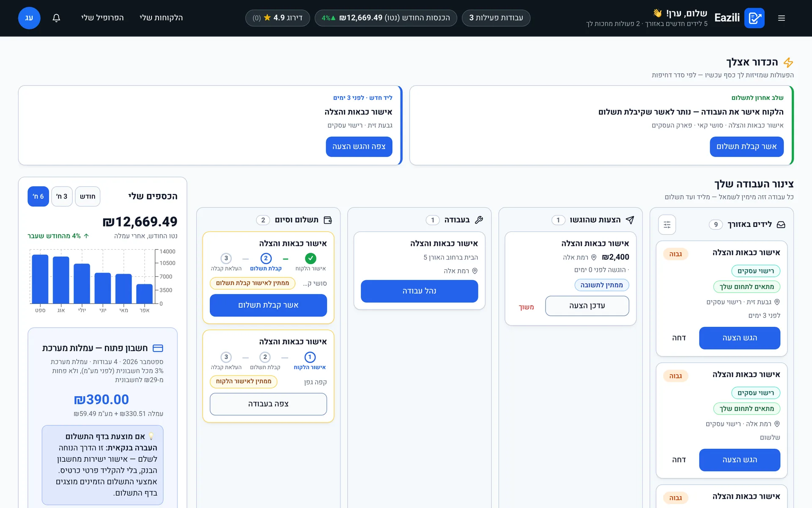The image size is (812, 508).
Task: Click הגש הצעה on the רמת אלה lead
Action: coord(739,460)
